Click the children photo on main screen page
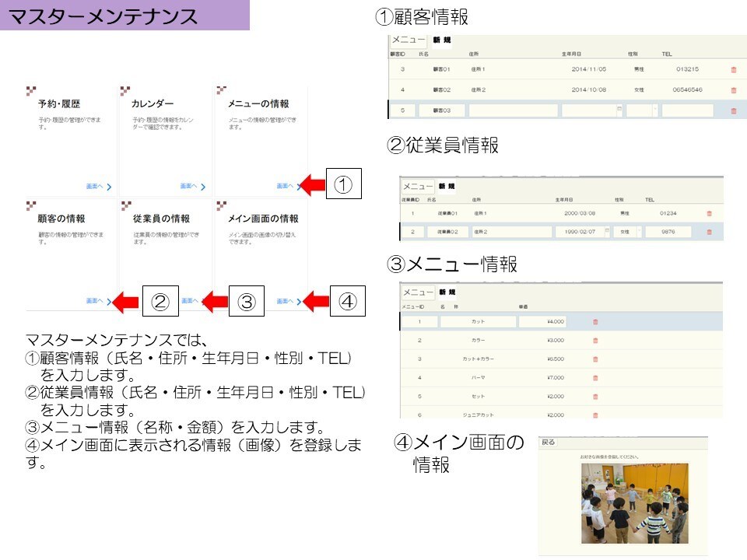Screen dimensions: 747x560 coord(635,503)
